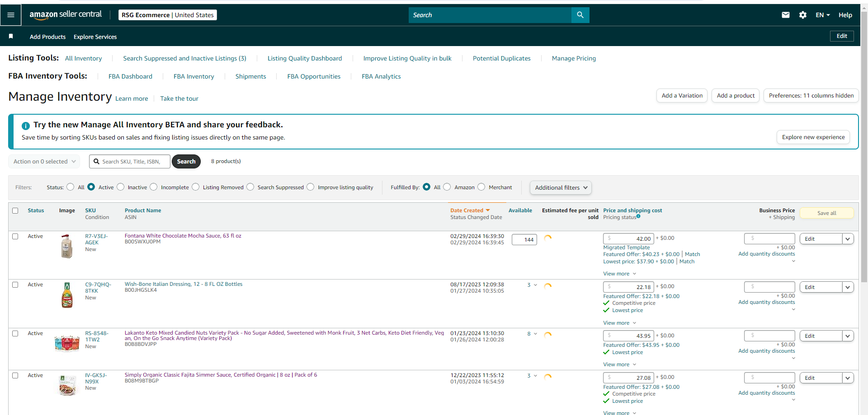This screenshot has height=415, width=868.
Task: Select the Incomplete status filter
Action: coord(154,187)
